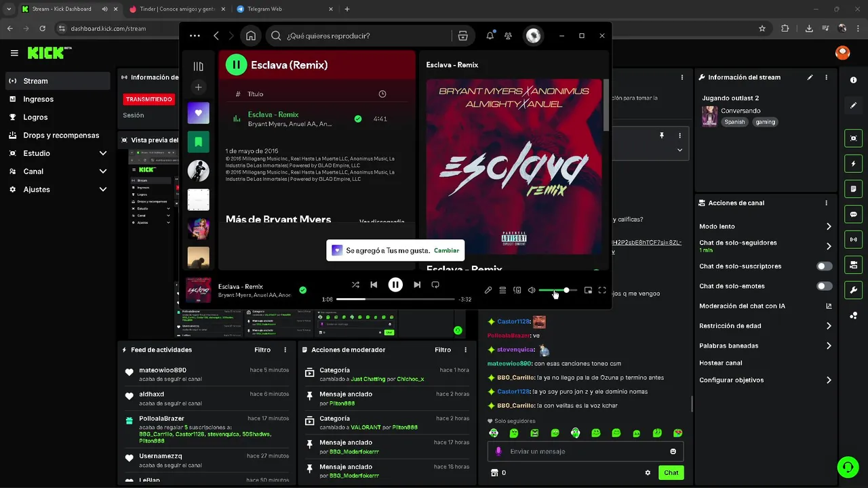
Task: Toggle the saved checkmark in now-playing bar
Action: click(302, 290)
